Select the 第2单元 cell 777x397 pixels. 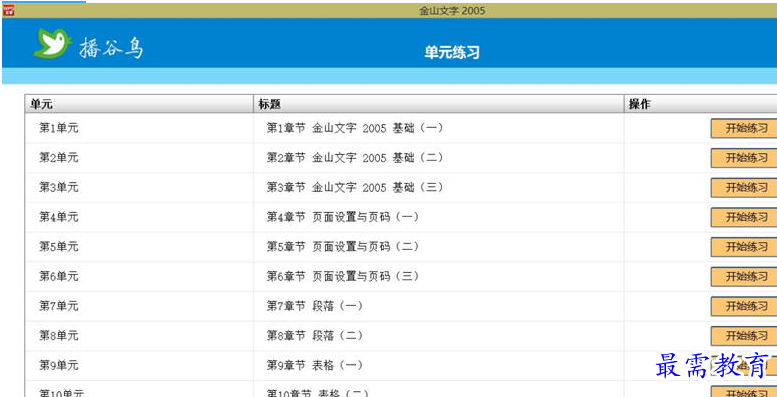pos(139,158)
